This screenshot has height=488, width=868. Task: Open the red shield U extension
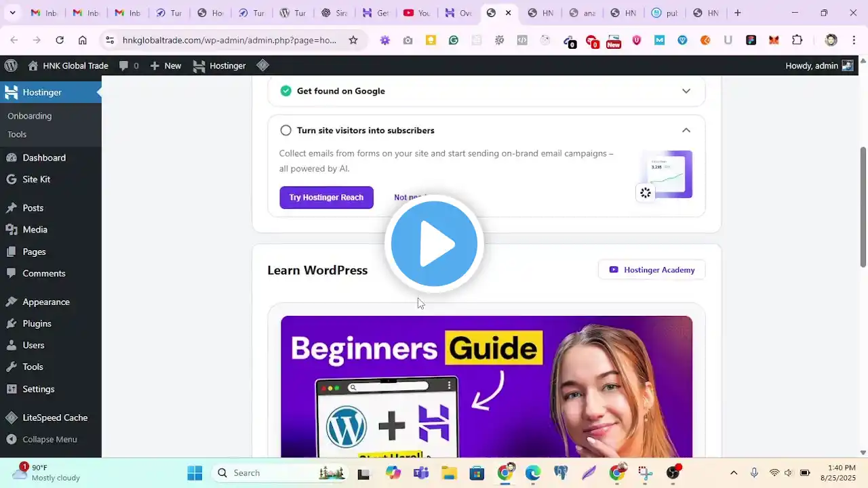click(x=636, y=40)
